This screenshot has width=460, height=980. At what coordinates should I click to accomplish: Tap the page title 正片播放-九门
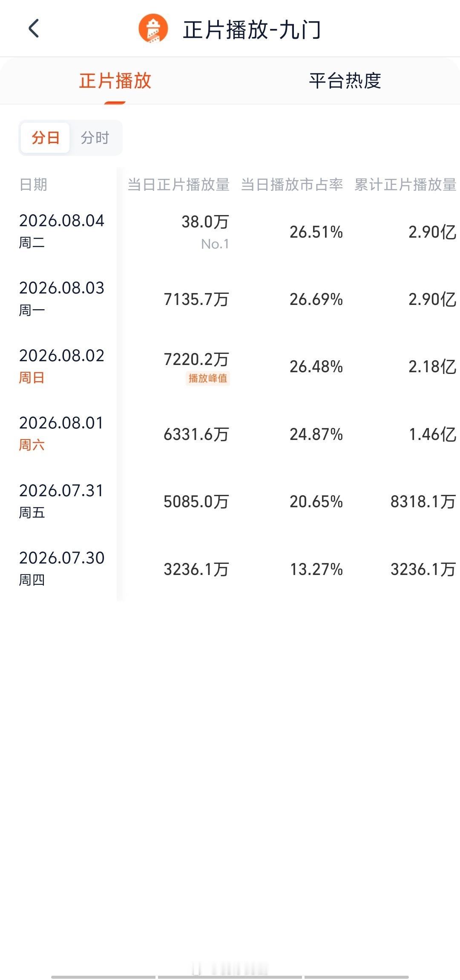pos(252,30)
